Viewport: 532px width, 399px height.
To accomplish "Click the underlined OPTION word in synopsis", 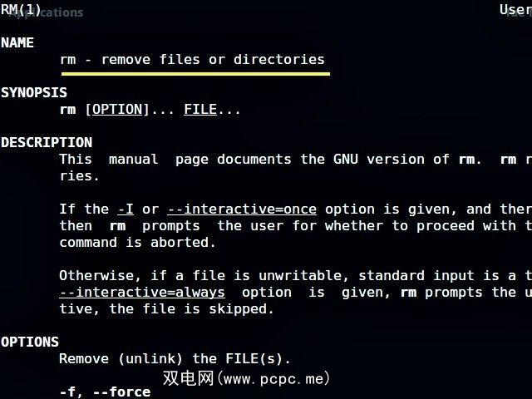I will pos(117,109).
